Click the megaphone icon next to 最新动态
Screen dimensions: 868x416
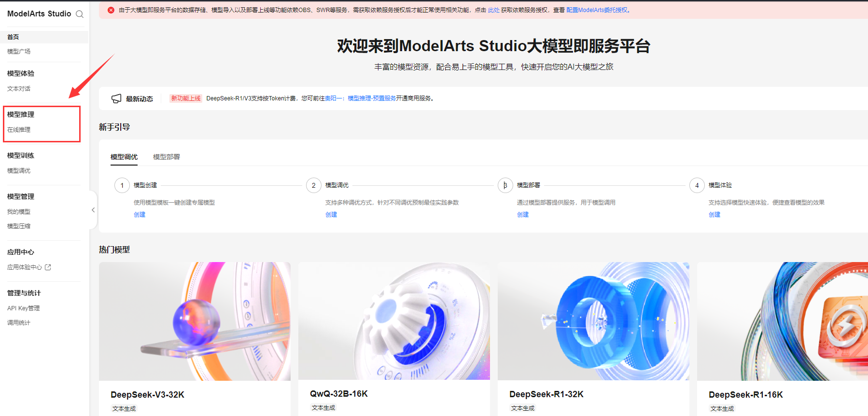click(x=116, y=98)
